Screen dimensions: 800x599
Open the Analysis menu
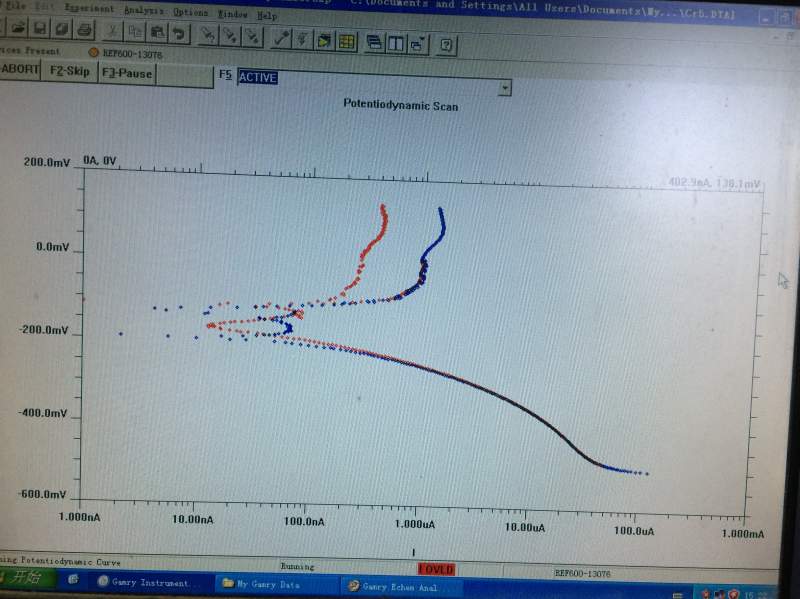point(144,10)
